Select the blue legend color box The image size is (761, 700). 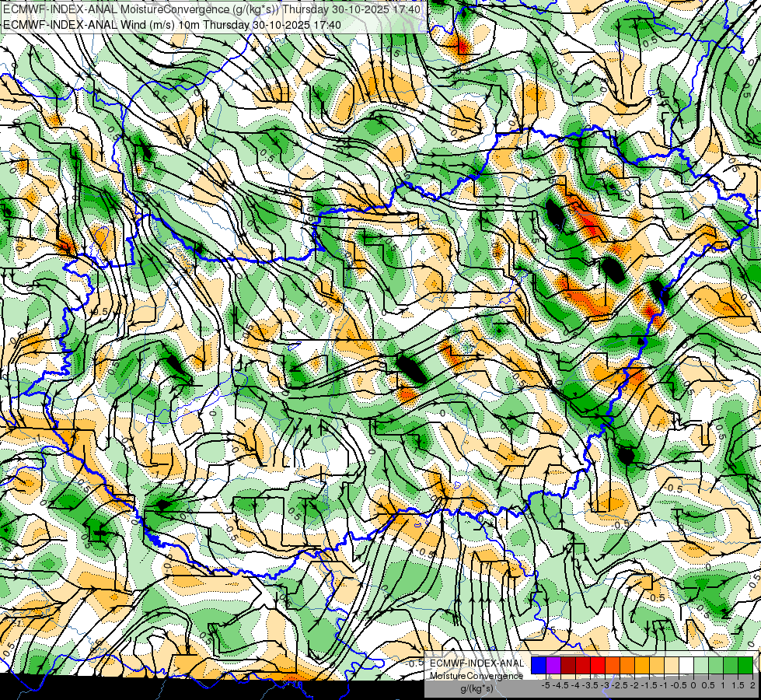pos(539,665)
